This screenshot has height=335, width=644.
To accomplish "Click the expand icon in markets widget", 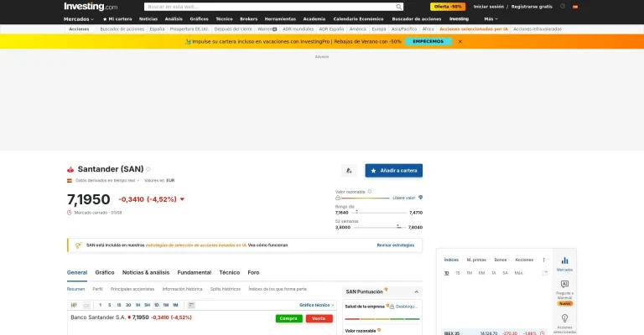I will [544, 273].
